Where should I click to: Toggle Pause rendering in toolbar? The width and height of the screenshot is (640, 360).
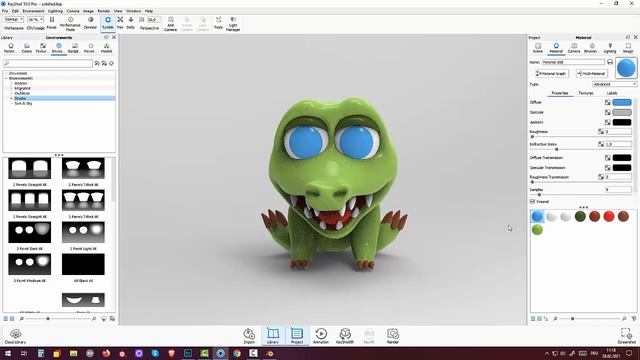coord(52,22)
